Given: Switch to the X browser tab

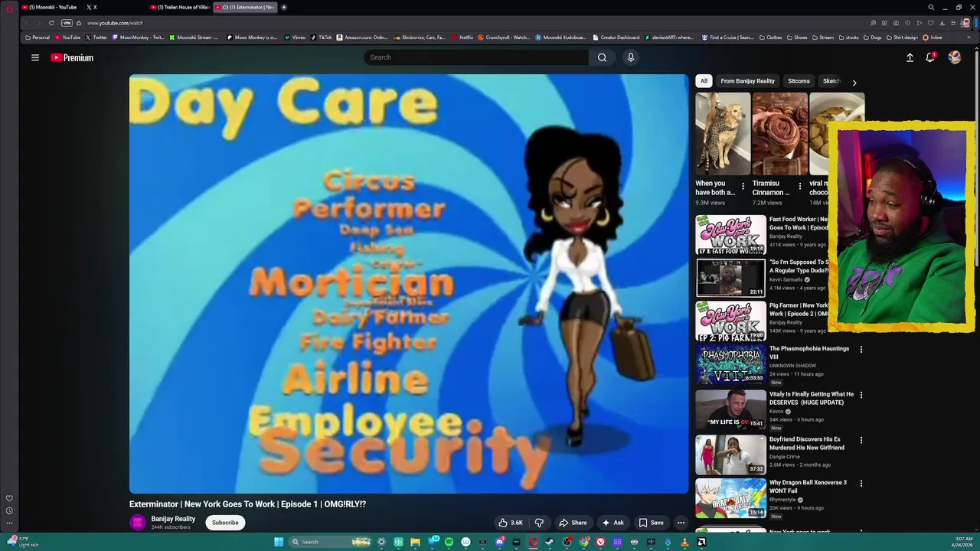Looking at the screenshot, I should [x=115, y=7].
